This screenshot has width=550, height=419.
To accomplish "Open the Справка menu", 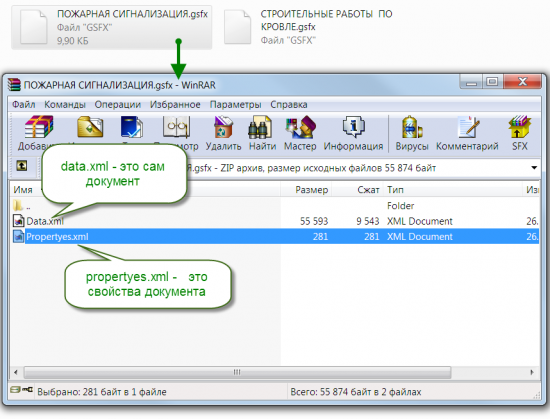I will (x=289, y=104).
